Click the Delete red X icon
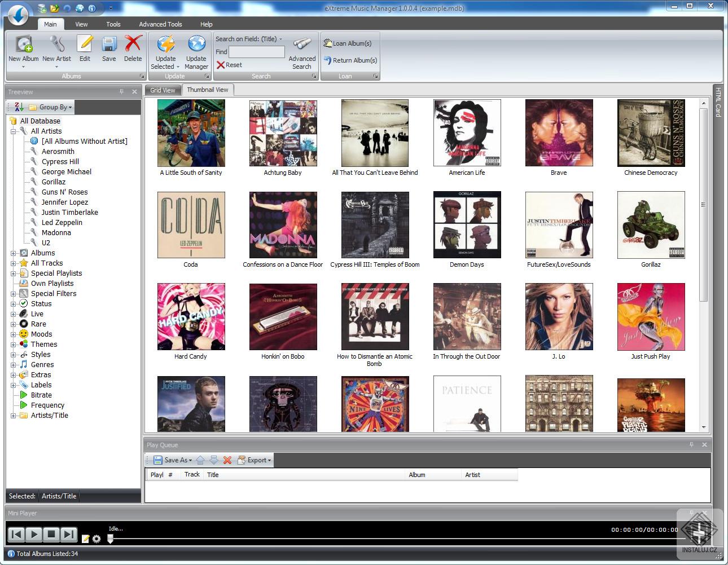 pyautogui.click(x=133, y=43)
